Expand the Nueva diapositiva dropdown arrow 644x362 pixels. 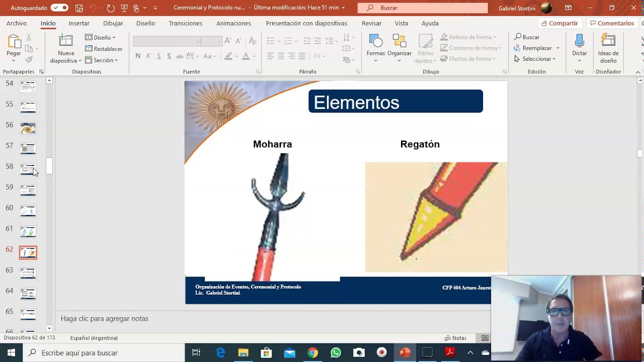click(x=79, y=61)
